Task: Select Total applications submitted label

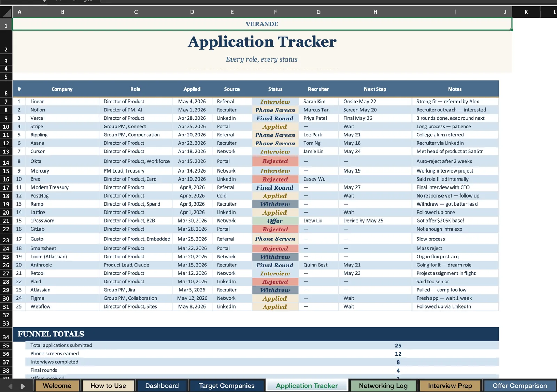Action: click(61, 345)
